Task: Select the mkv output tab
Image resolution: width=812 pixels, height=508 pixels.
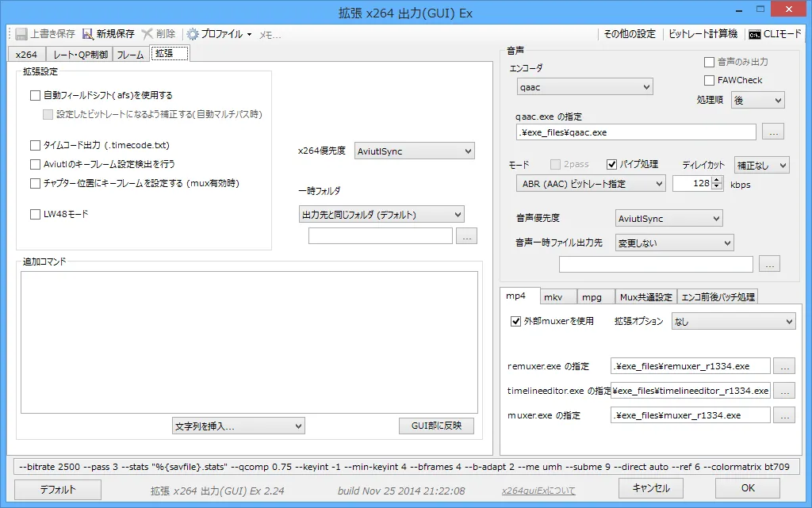Action: coord(557,296)
